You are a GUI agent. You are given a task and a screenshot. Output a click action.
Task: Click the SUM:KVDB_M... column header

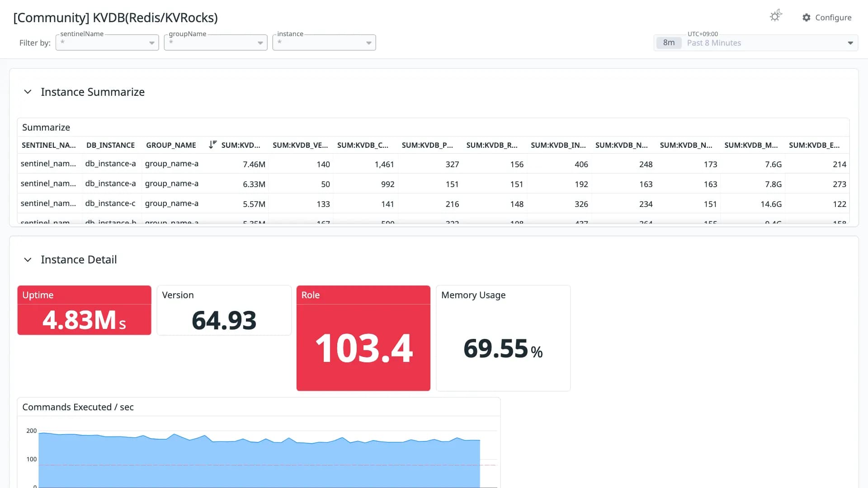click(x=751, y=145)
